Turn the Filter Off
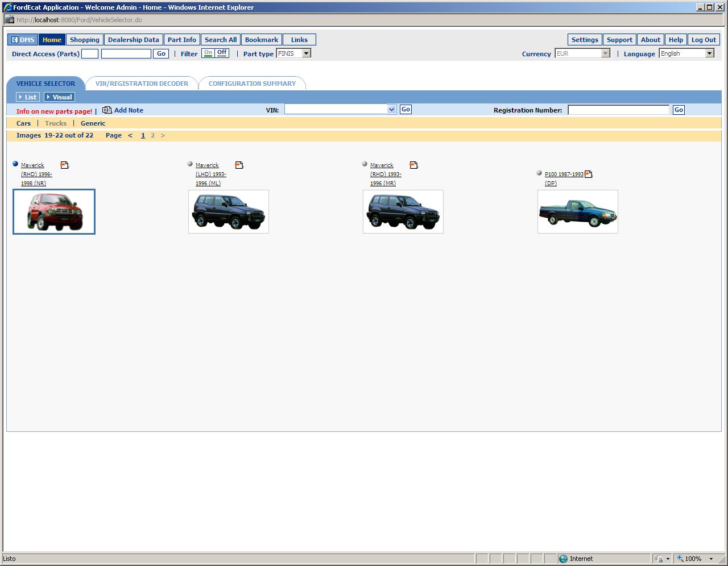Viewport: 728px width, 566px height. click(x=222, y=53)
